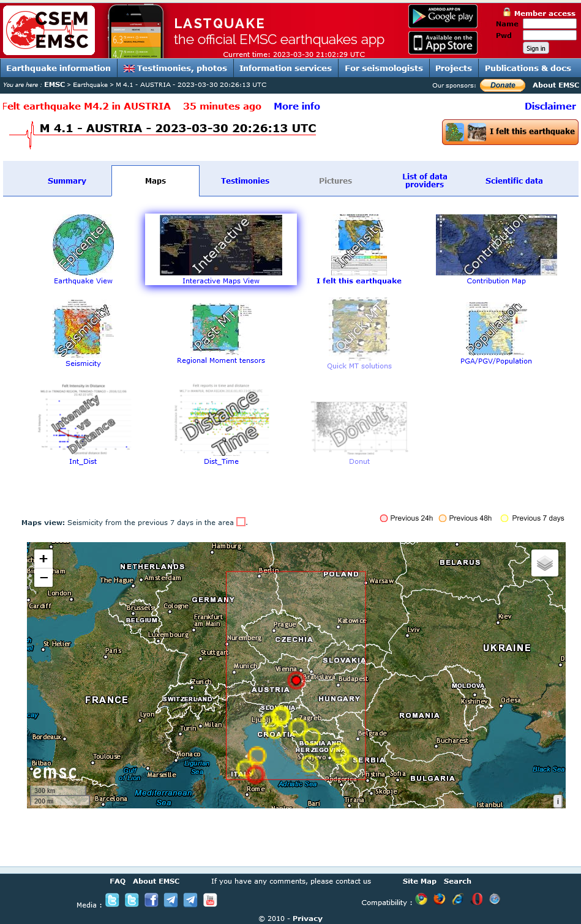The width and height of the screenshot is (581, 924).
Task: Open the App Store badge
Action: pyautogui.click(x=443, y=43)
